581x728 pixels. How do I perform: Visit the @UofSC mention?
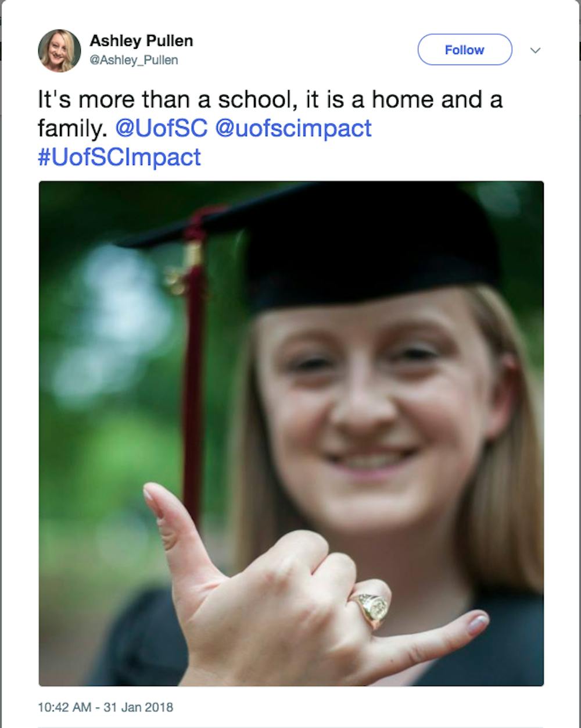[161, 129]
